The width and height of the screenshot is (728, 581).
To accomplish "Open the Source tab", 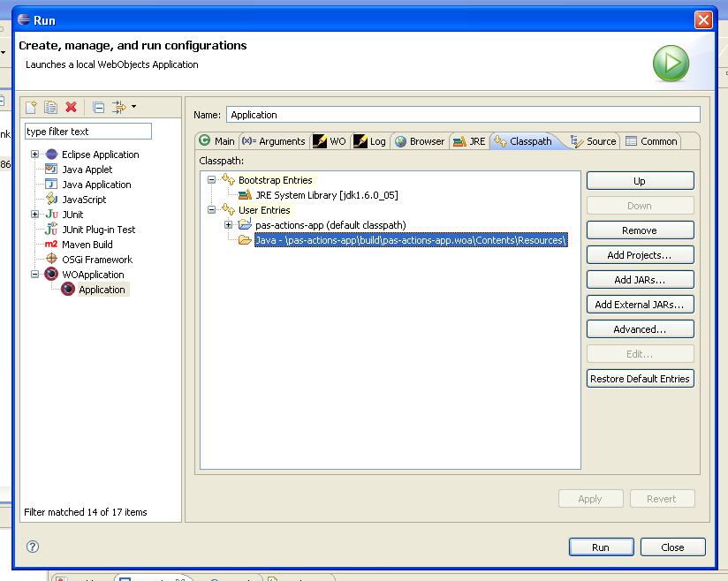I will (x=593, y=141).
